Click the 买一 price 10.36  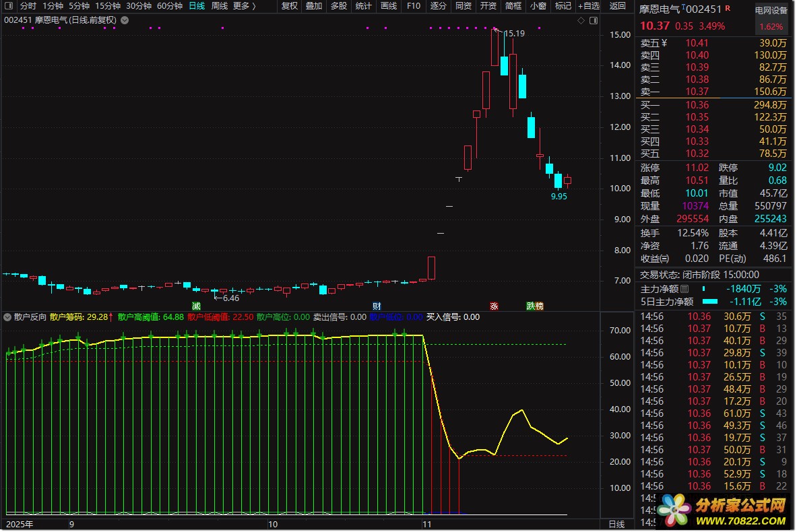(697, 105)
